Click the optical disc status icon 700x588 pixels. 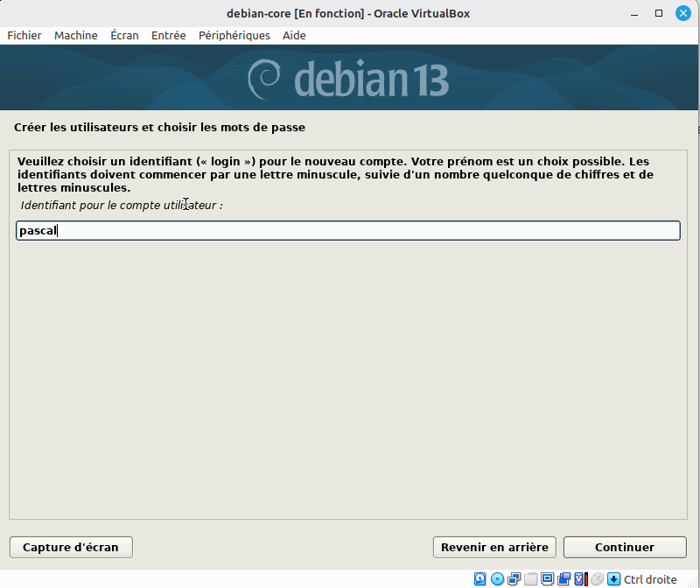tap(497, 579)
